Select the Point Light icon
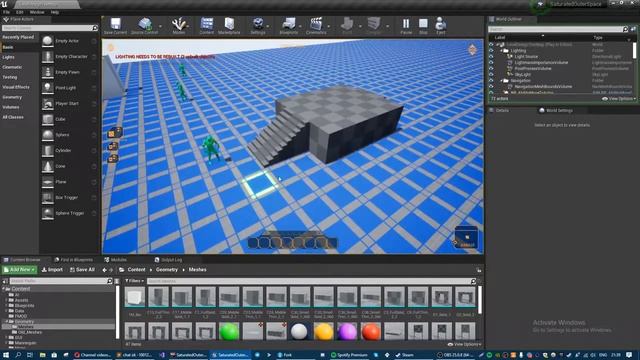 (48, 88)
